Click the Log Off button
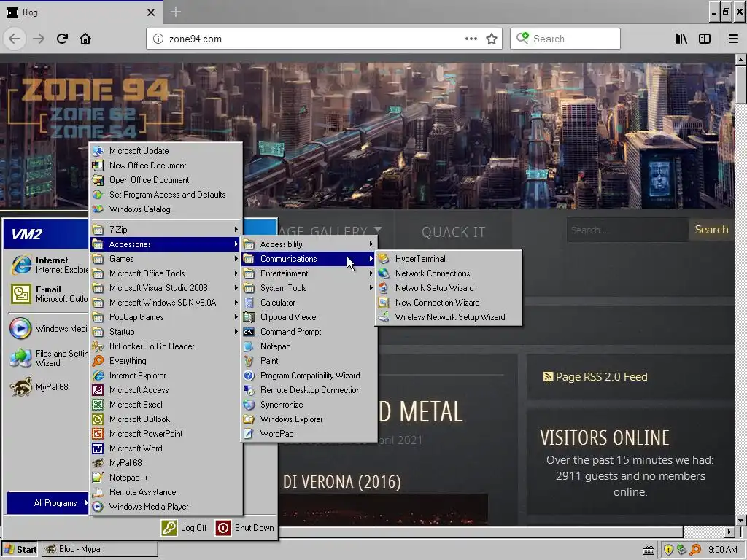 coord(185,528)
